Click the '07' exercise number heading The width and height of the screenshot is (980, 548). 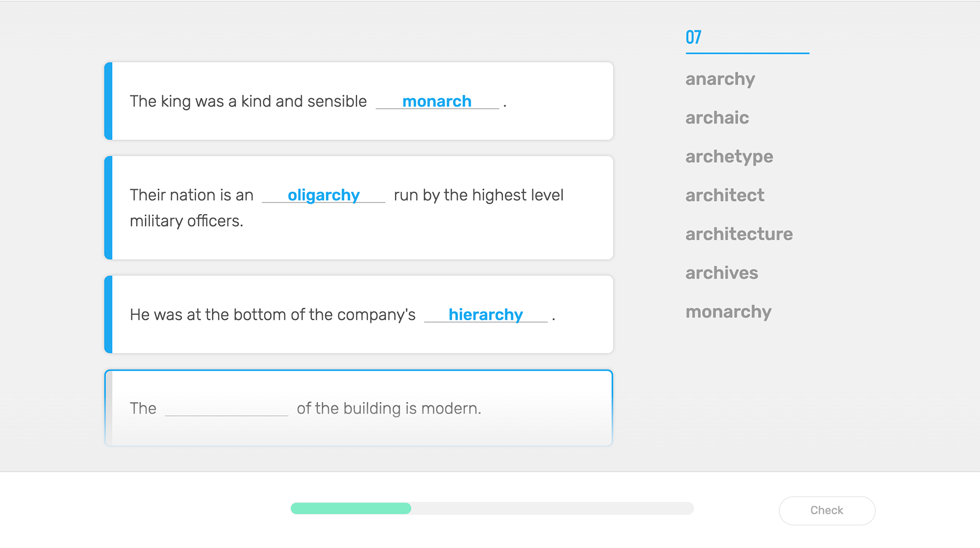tap(693, 37)
